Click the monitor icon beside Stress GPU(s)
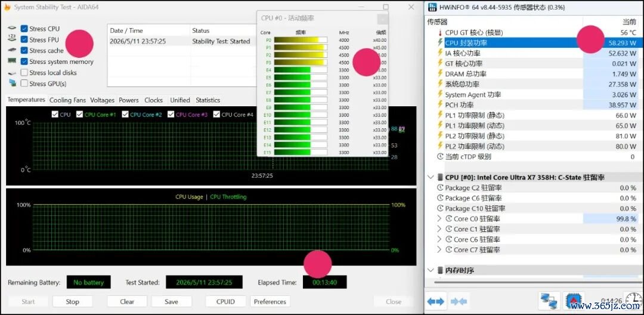 [13, 84]
